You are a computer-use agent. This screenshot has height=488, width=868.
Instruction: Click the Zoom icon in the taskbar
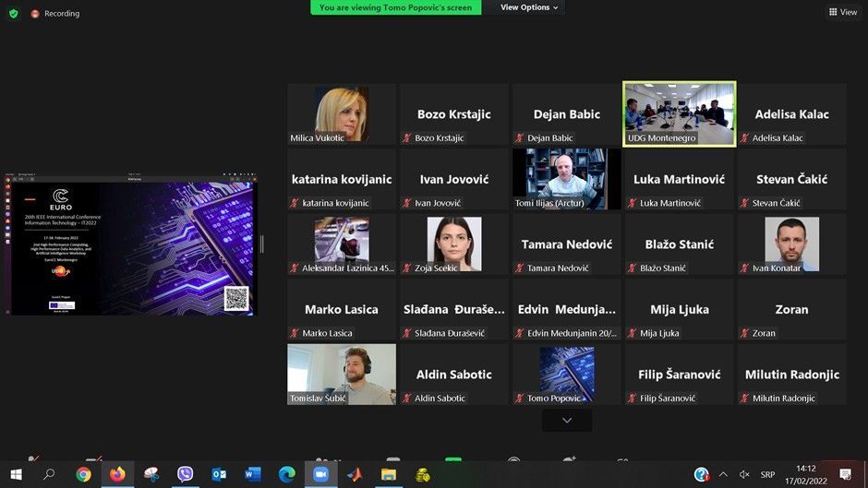(320, 474)
